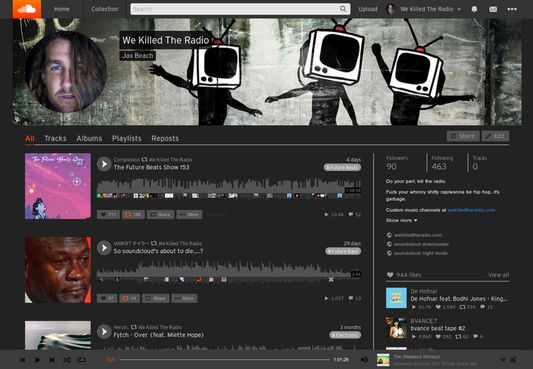The width and height of the screenshot is (533, 369).
Task: Toggle repost on So soundcloud's about to die
Action: 130,298
